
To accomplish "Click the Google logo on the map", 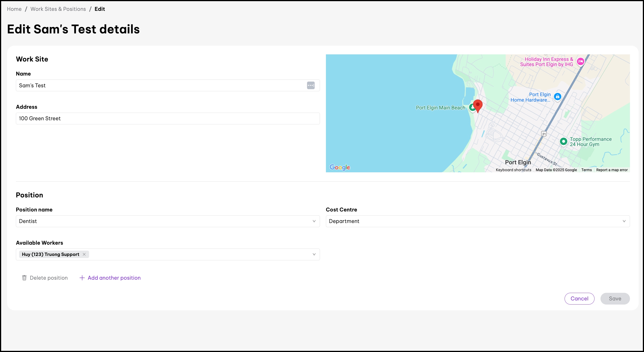I will coord(339,167).
